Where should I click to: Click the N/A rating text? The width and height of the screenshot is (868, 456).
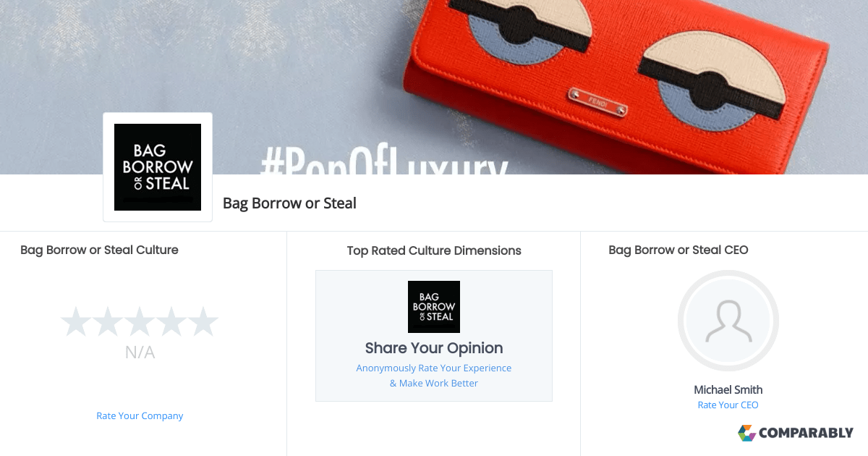pyautogui.click(x=140, y=352)
